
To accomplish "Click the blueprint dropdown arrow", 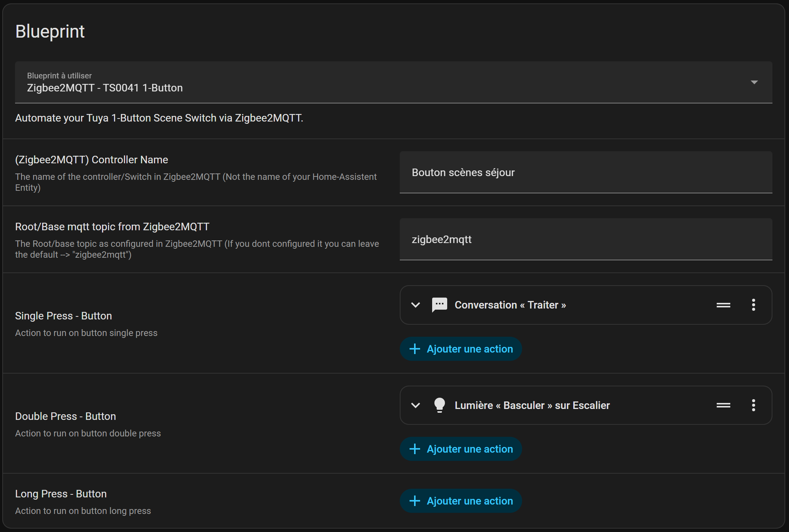I will tap(754, 82).
